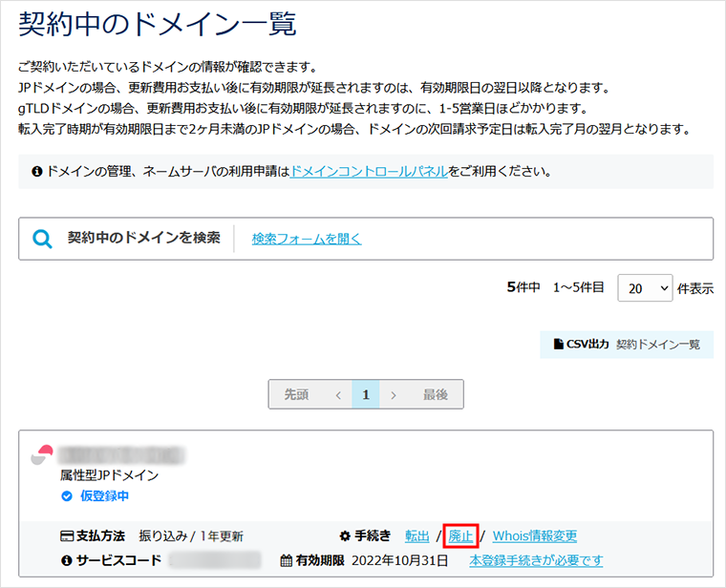This screenshot has width=726, height=588.
Task: Click the blue checkmark icon beside 仮登録中
Action: [66, 496]
